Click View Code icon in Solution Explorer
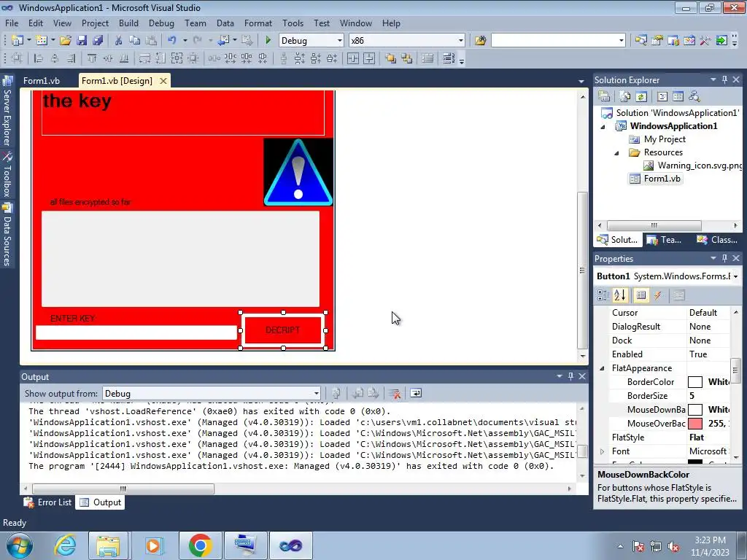 point(662,97)
